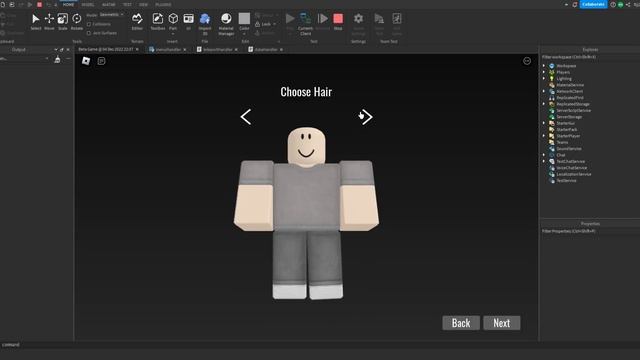The height and width of the screenshot is (360, 640).
Task: Expand the StarterGui tree node
Action: click(x=544, y=123)
